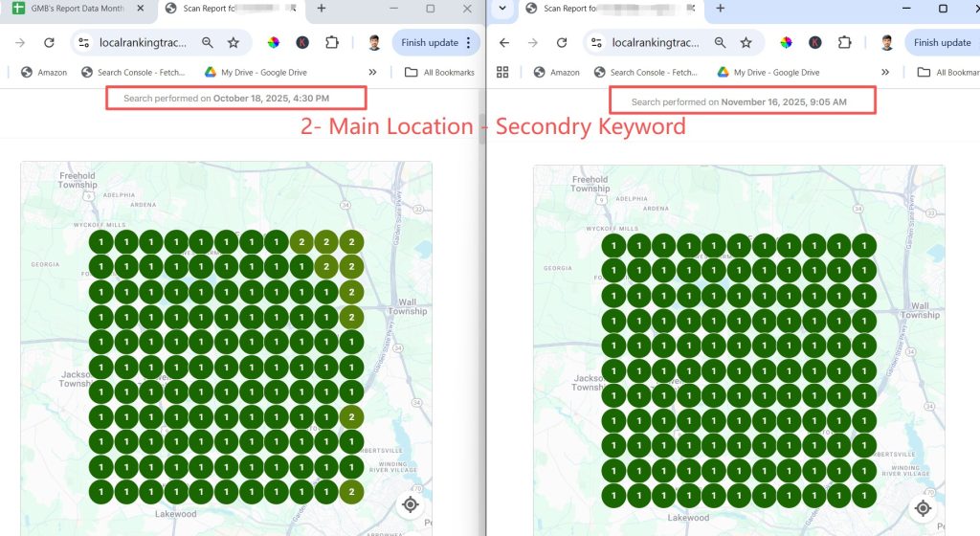The height and width of the screenshot is (536, 980).
Task: Click the my-location button on the left map
Action: 411,504
